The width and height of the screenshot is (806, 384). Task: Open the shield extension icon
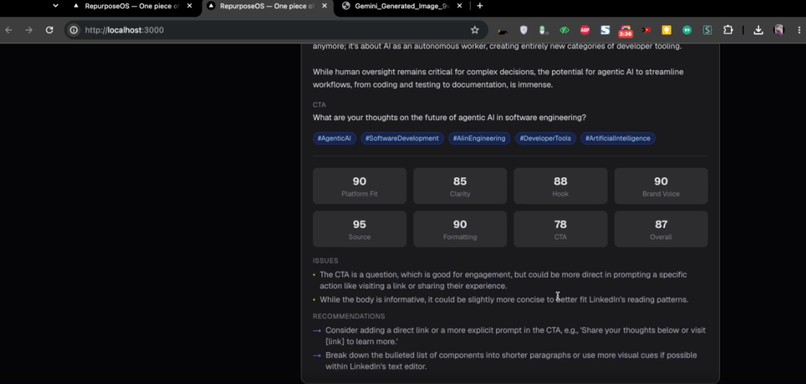pos(523,30)
